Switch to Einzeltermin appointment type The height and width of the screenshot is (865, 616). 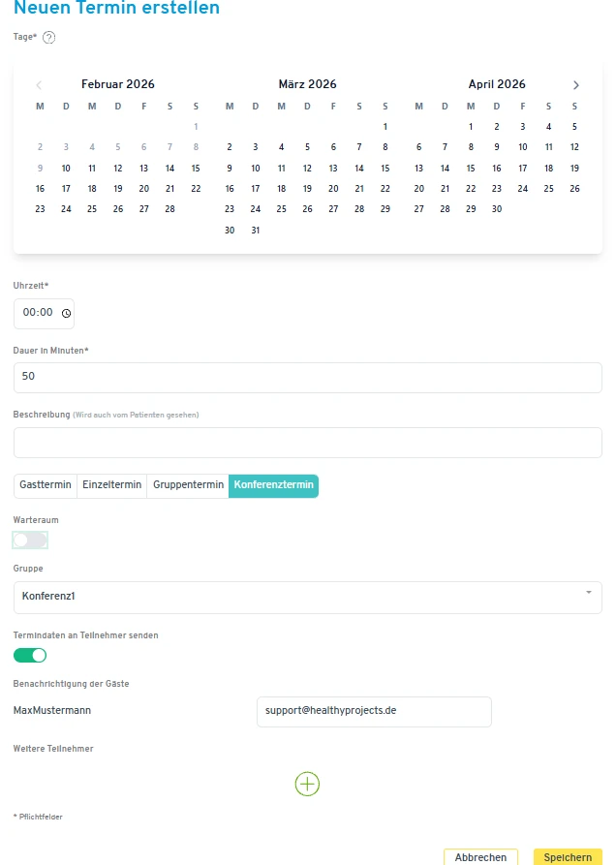pos(111,485)
